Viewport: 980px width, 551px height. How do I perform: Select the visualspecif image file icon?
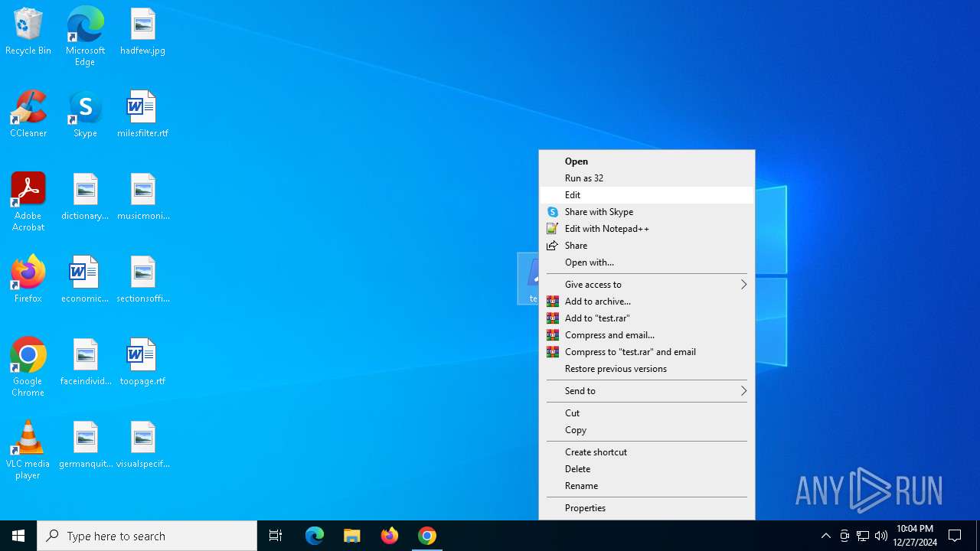(142, 445)
